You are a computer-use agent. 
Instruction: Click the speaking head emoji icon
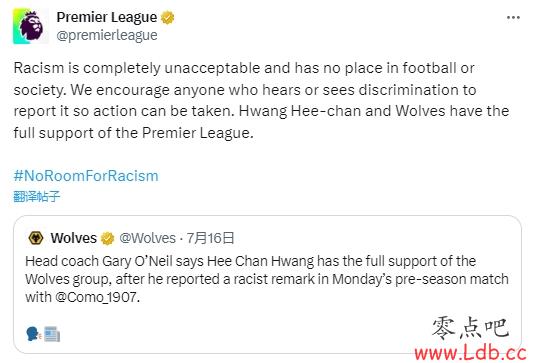click(34, 334)
